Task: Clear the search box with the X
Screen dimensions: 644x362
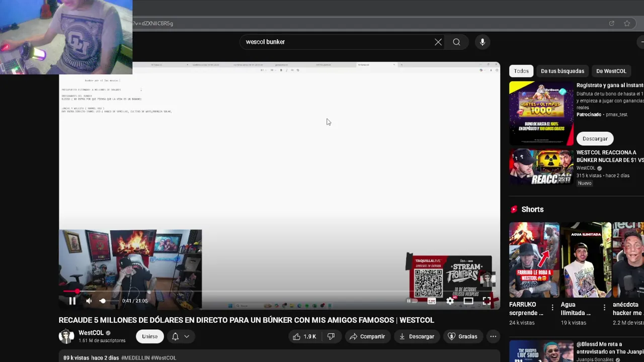Action: (x=438, y=42)
